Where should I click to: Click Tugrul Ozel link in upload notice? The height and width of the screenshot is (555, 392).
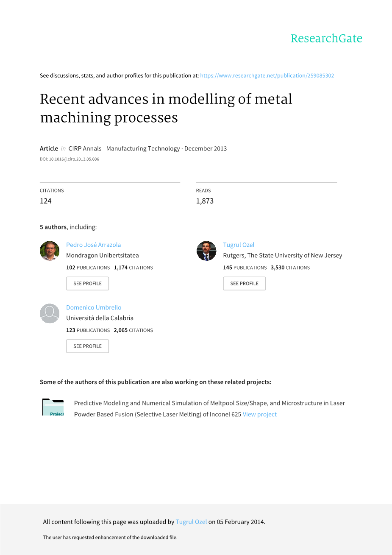(x=191, y=522)
